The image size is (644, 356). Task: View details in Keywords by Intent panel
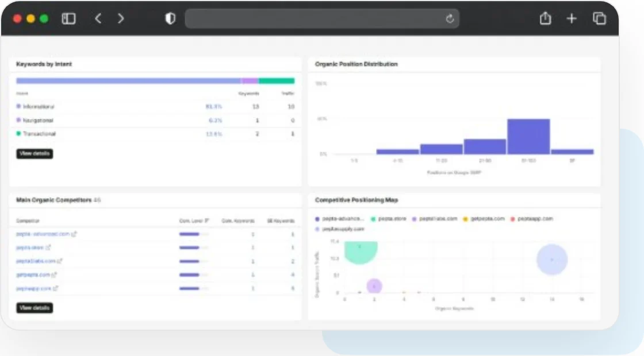pyautogui.click(x=34, y=153)
